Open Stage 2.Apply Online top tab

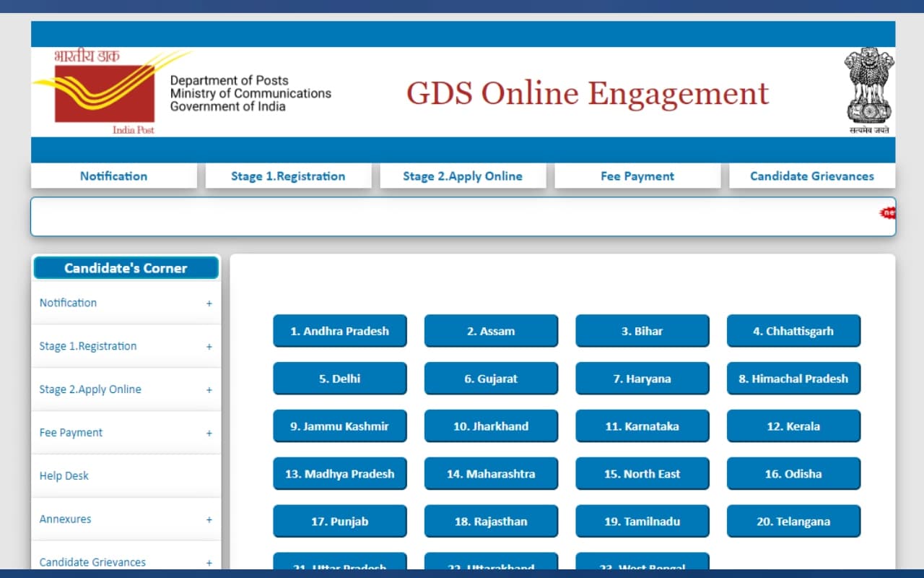[x=463, y=176]
